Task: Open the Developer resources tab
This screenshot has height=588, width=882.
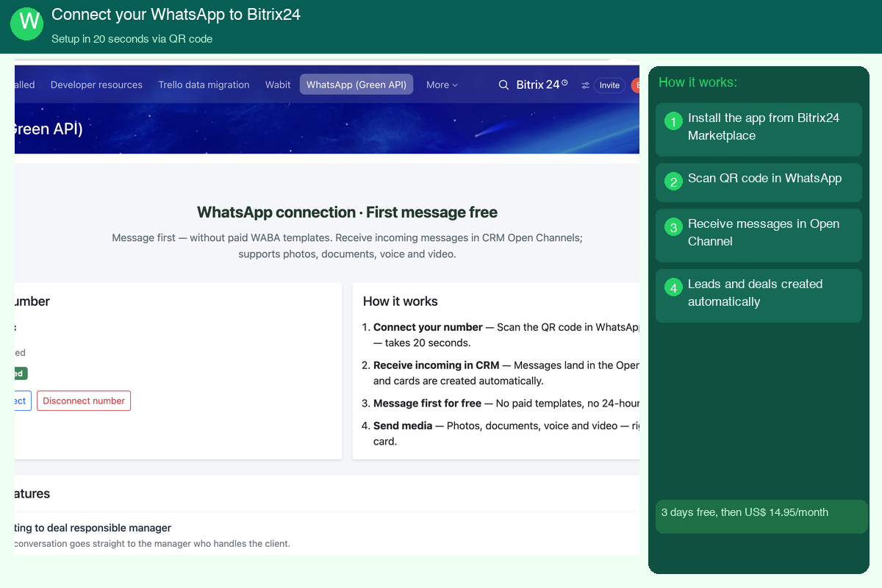Action: pyautogui.click(x=96, y=85)
